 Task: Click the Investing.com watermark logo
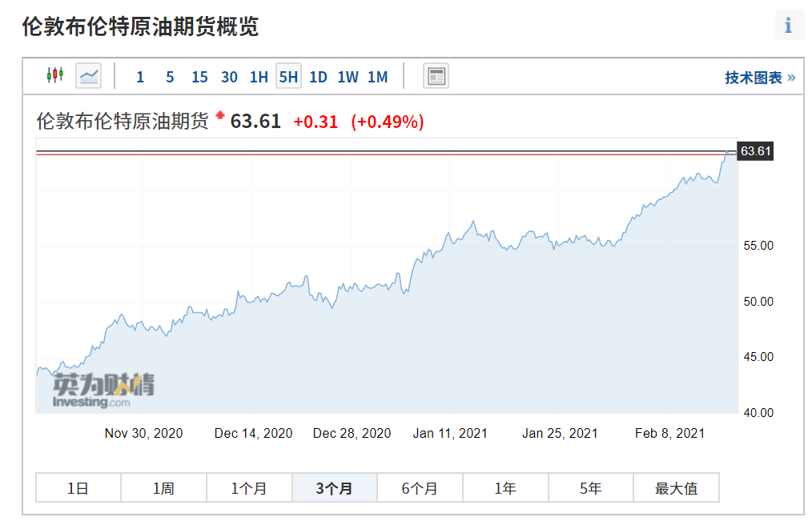pos(103,391)
